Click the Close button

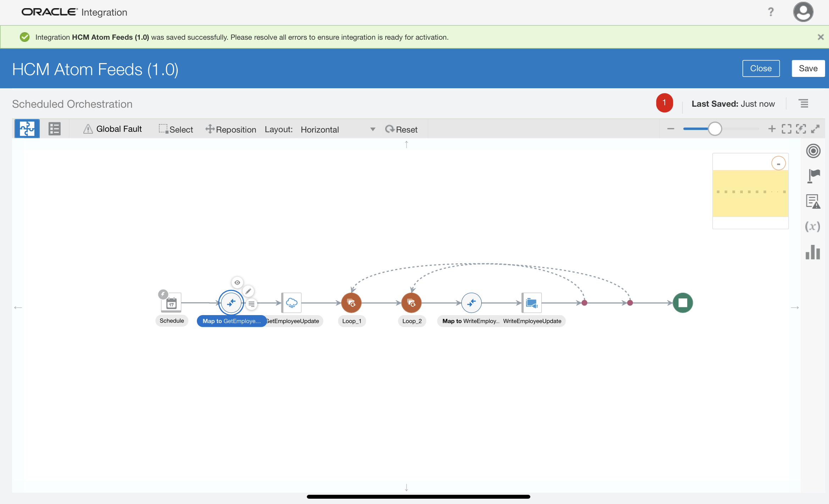tap(761, 68)
